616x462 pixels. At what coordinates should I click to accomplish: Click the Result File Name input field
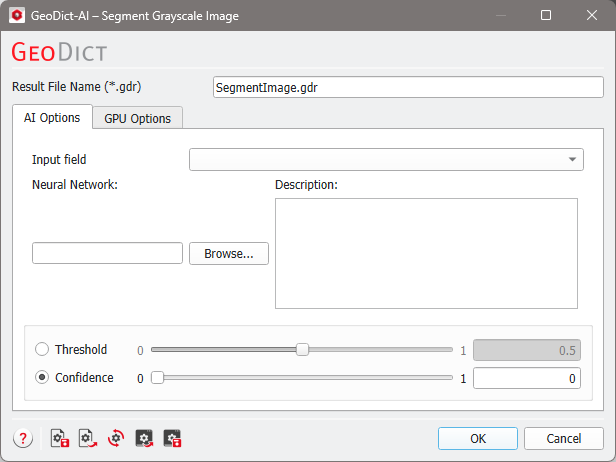(x=408, y=87)
